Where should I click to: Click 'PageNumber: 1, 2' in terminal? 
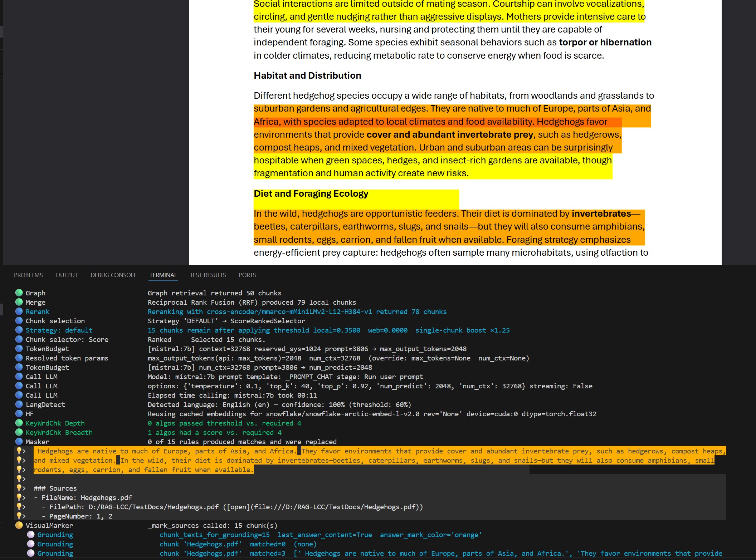pos(81,516)
